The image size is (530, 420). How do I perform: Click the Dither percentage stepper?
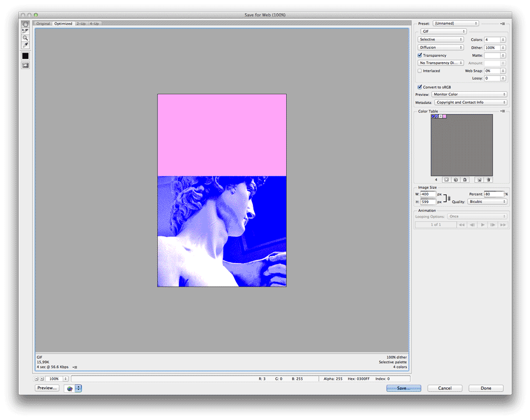pos(503,48)
